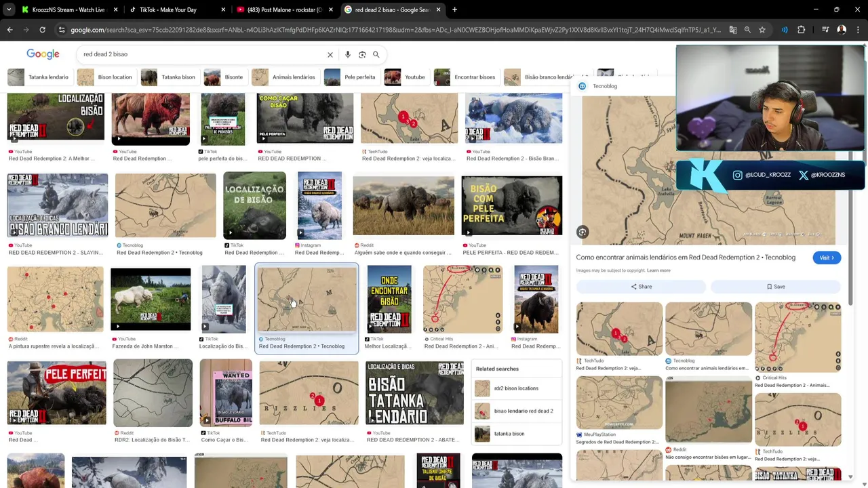
Task: Open the browser profile avatar
Action: click(842, 30)
